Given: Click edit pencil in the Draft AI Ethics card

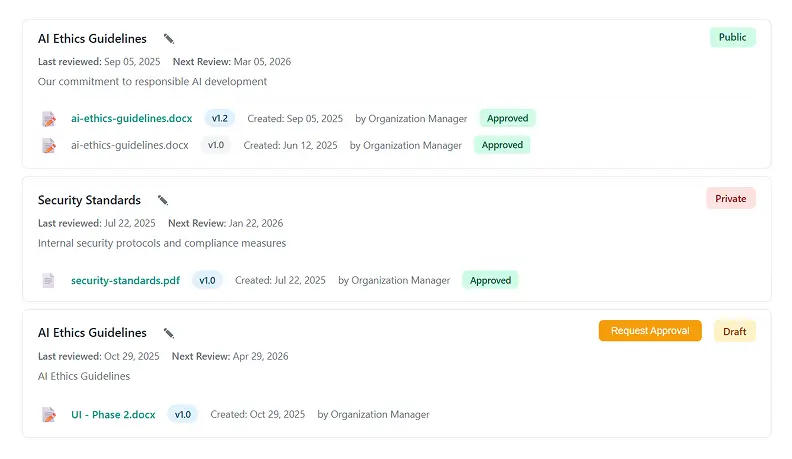Looking at the screenshot, I should [169, 333].
